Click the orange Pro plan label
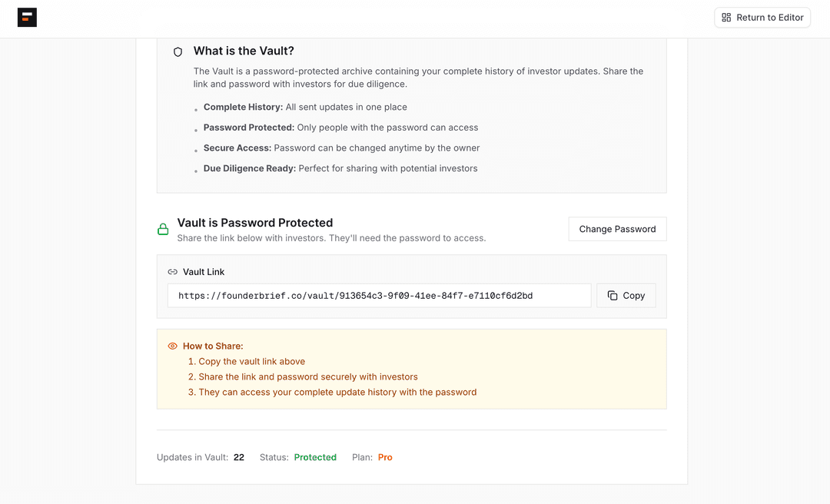Screen dimensions: 830x504 (385, 457)
